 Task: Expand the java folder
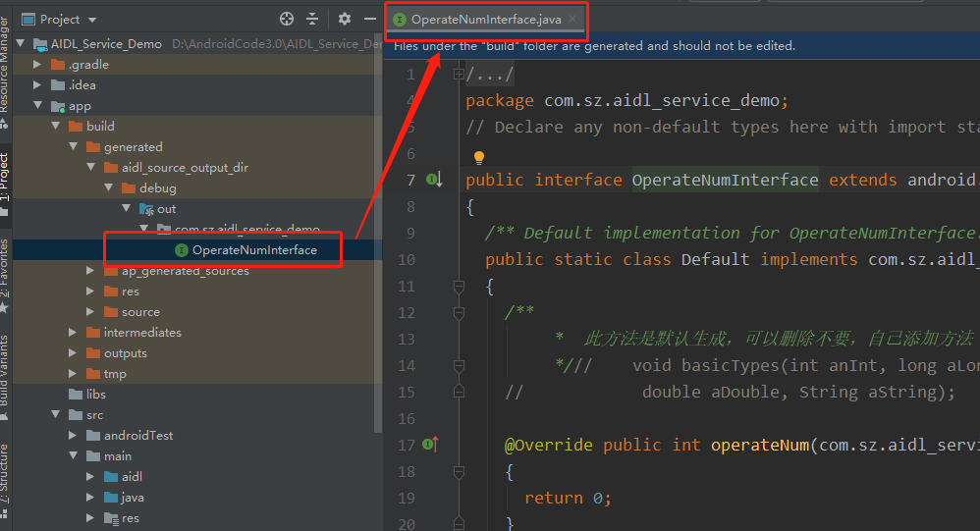(x=90, y=498)
